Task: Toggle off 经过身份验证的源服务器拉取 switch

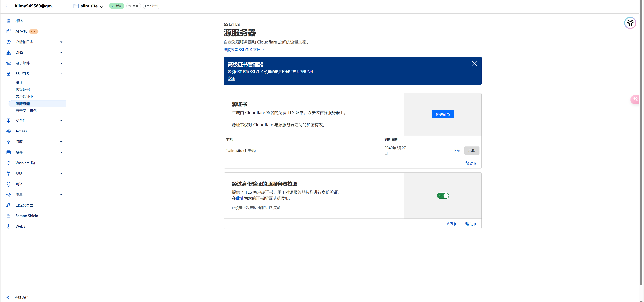Action: pyautogui.click(x=443, y=196)
